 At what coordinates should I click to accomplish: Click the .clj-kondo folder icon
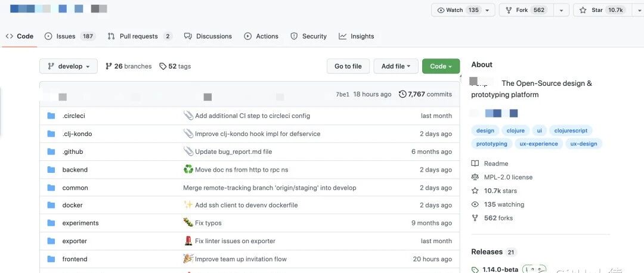click(x=51, y=134)
